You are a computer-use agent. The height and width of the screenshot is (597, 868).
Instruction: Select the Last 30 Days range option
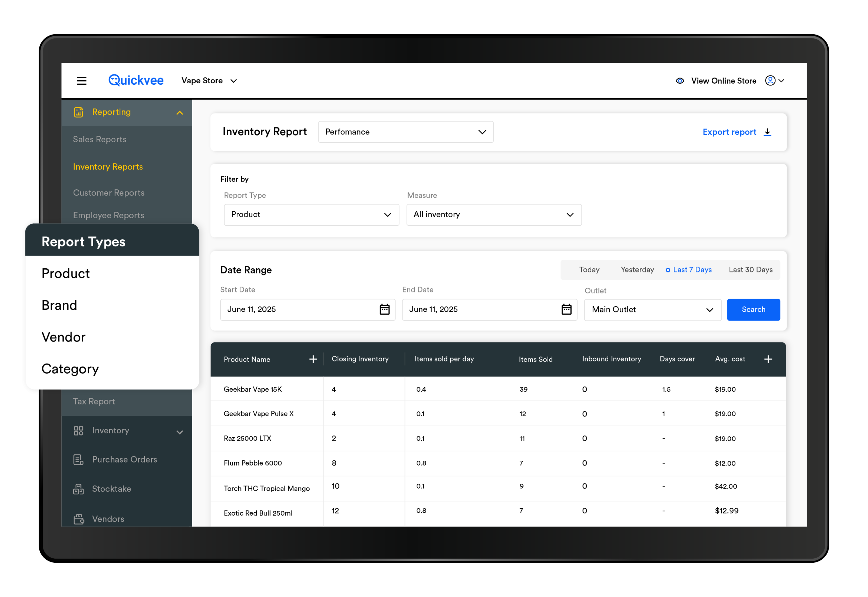tap(750, 270)
